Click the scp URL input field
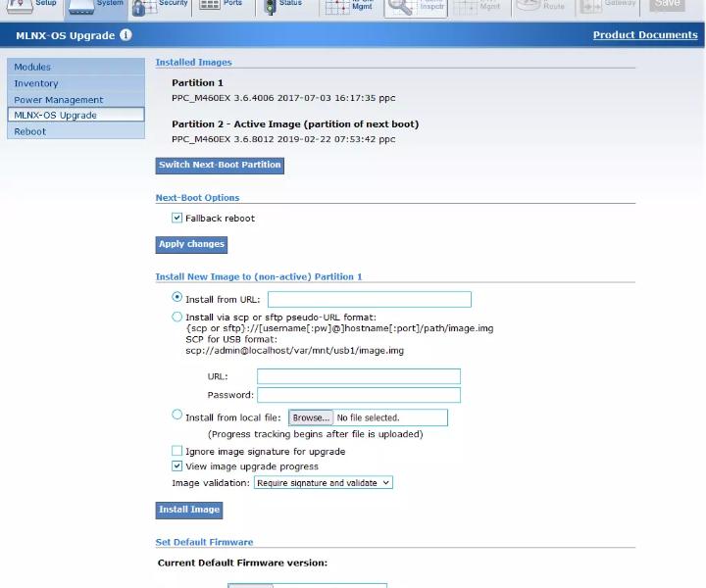The width and height of the screenshot is (706, 588). [x=359, y=376]
